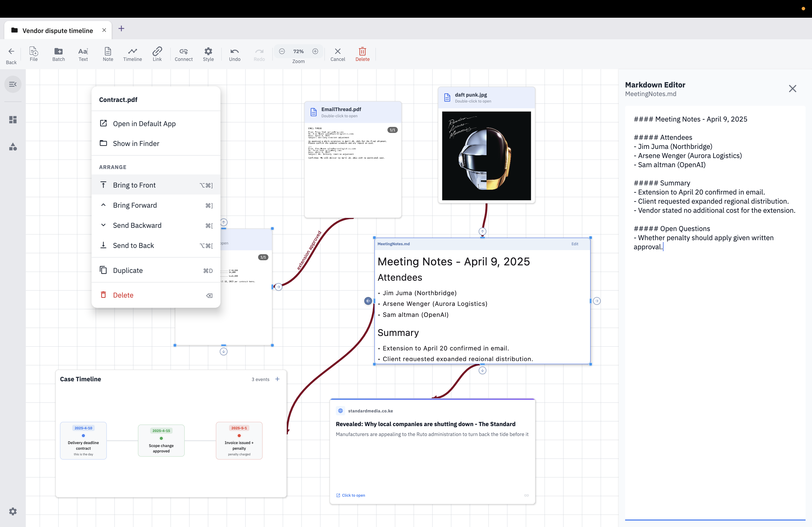Undo the last action
812x527 pixels.
tap(234, 54)
